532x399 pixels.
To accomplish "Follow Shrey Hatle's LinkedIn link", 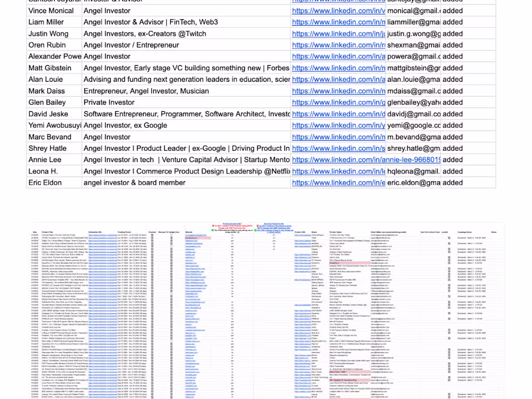I will (338, 148).
